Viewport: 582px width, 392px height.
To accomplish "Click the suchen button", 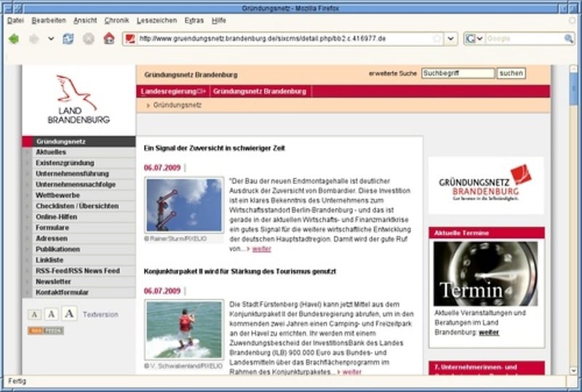I will tap(511, 73).
